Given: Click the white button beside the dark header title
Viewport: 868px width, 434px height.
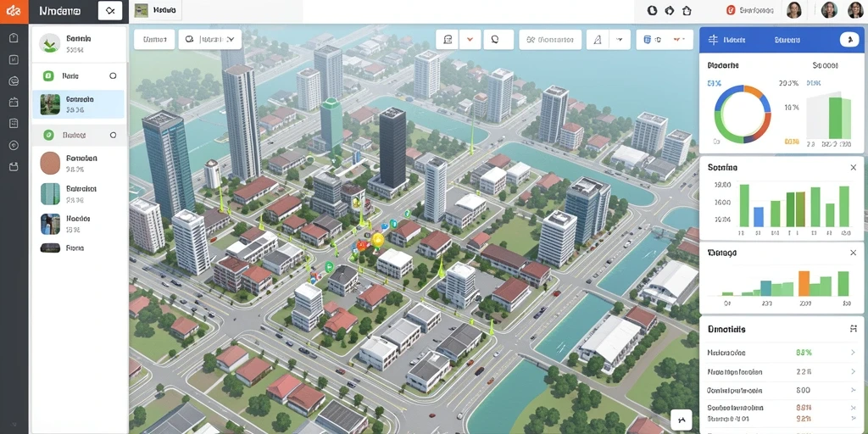Looking at the screenshot, I should 109,11.
